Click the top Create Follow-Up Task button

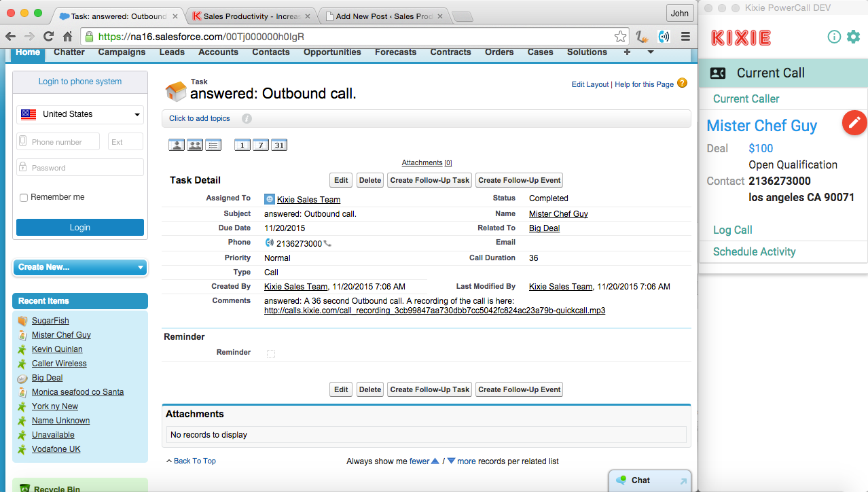[430, 180]
